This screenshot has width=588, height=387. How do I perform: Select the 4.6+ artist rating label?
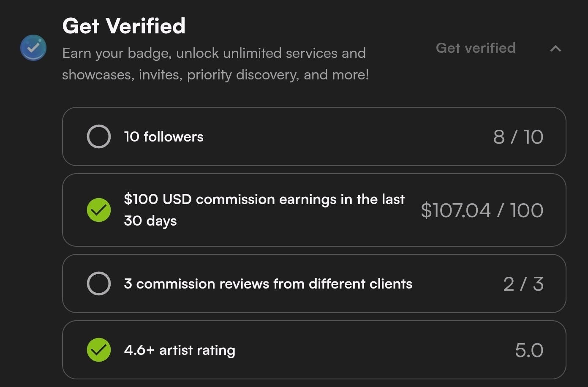click(180, 350)
